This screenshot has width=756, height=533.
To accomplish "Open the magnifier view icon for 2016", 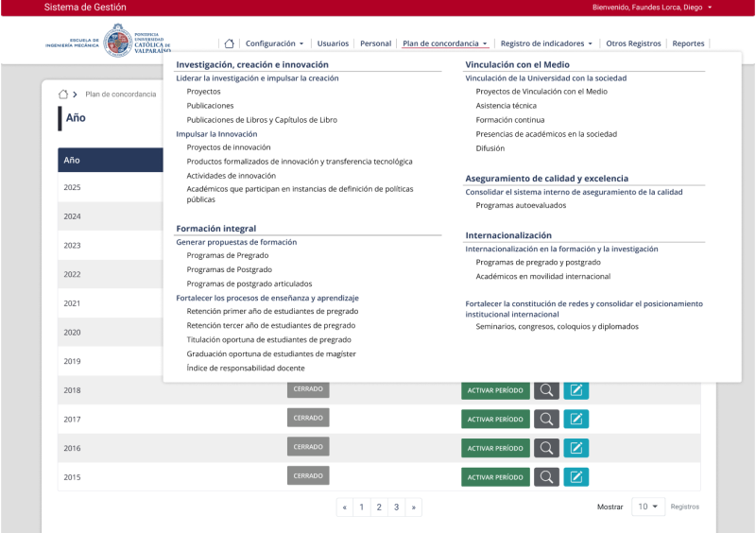I will pos(546,448).
